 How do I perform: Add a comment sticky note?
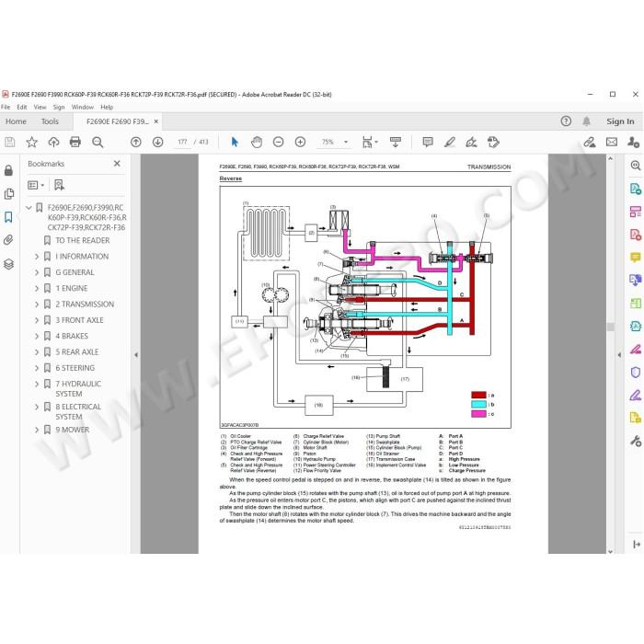[x=428, y=142]
